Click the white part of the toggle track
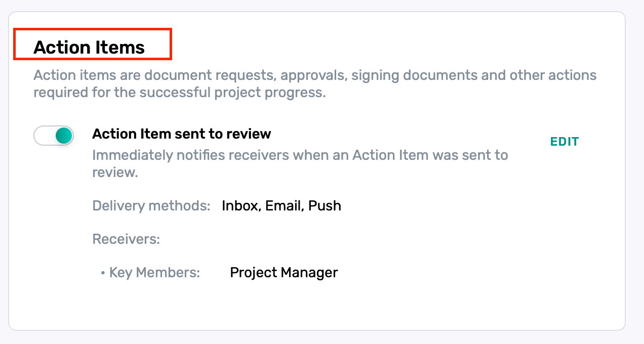This screenshot has height=344, width=644. coord(44,136)
